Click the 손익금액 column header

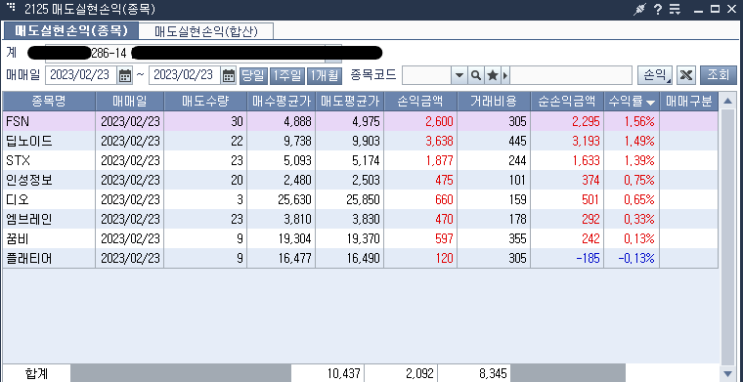420,101
